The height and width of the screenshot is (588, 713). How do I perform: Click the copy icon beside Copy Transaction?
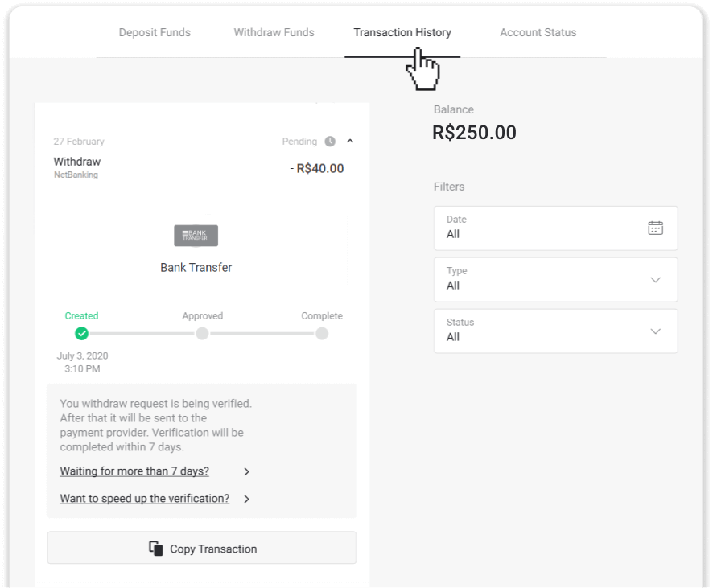pos(156,548)
